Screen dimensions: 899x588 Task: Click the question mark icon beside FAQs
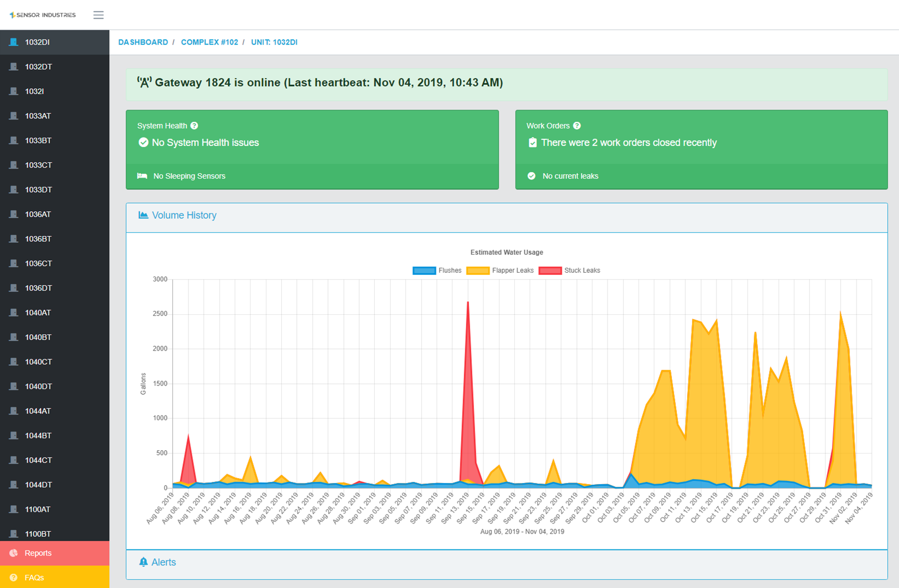(x=14, y=578)
